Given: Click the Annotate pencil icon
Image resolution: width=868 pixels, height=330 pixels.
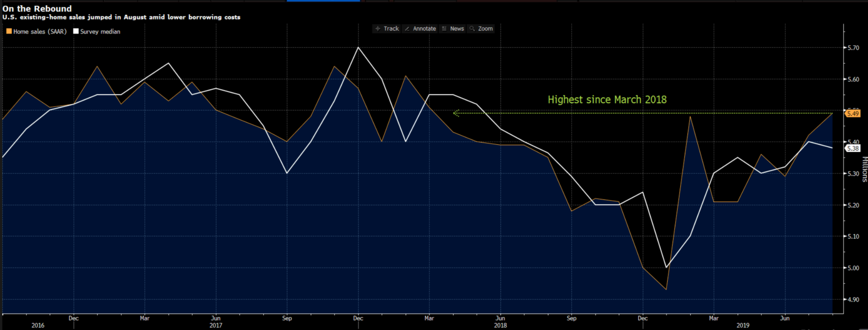Looking at the screenshot, I should point(407,29).
